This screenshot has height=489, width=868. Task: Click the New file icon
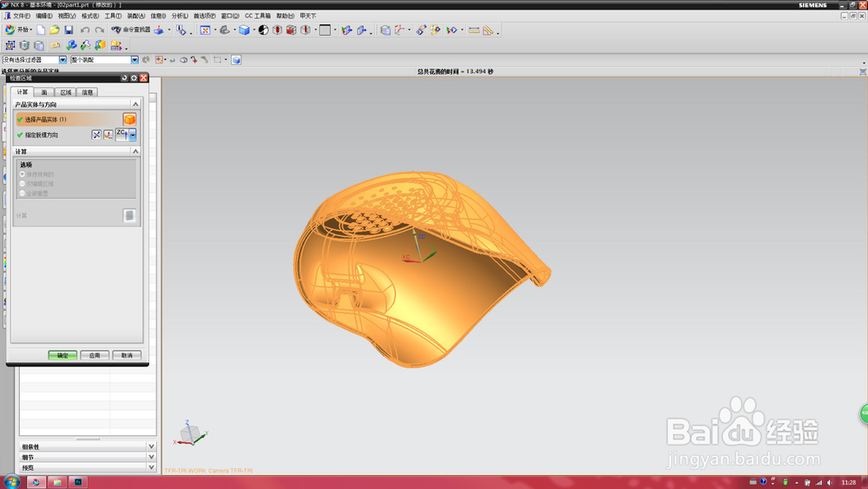[41, 30]
